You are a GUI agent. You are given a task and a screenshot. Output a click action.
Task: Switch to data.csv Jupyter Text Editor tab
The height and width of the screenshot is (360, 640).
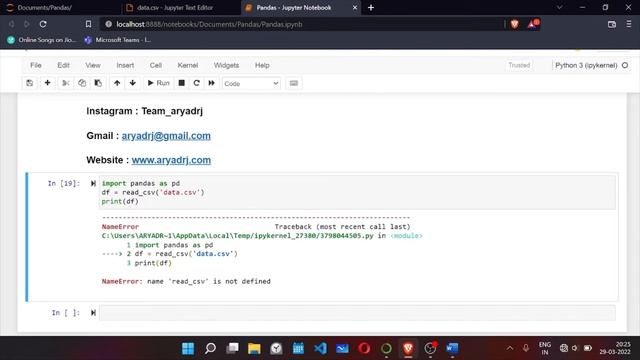pyautogui.click(x=180, y=7)
